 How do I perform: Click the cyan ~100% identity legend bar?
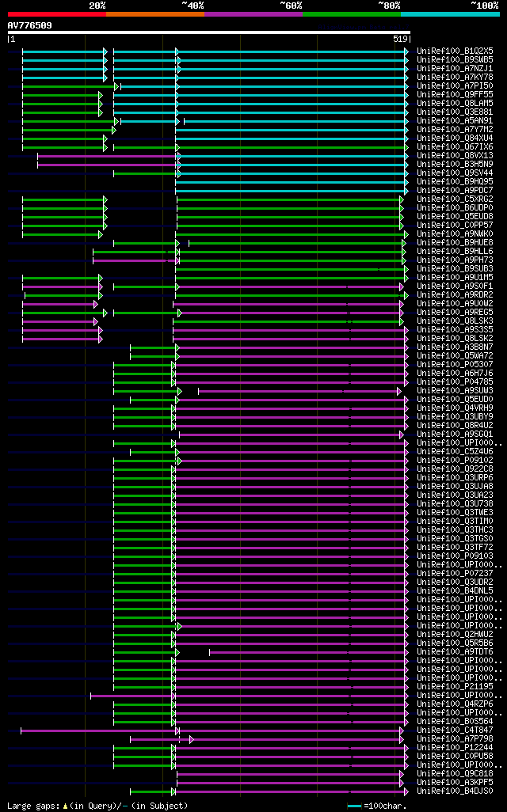click(x=451, y=14)
